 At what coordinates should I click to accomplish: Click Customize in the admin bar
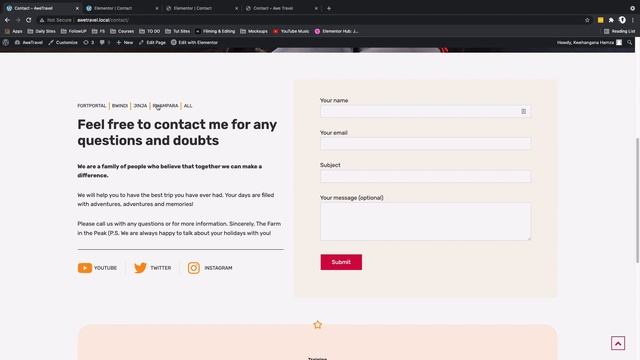click(63, 42)
